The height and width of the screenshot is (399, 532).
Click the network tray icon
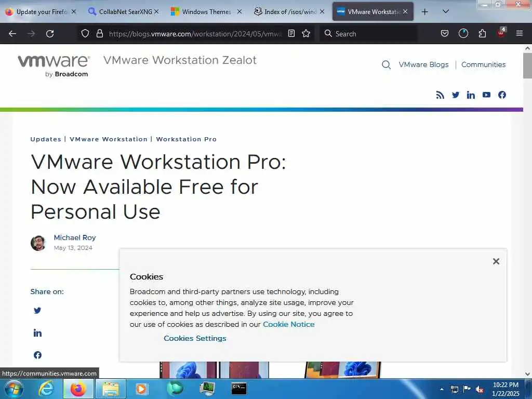tap(454, 389)
